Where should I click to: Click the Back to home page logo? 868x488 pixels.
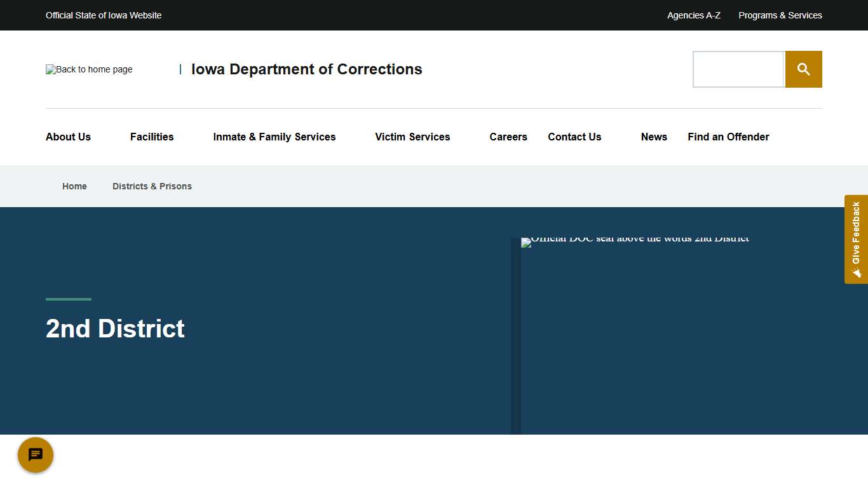coord(88,69)
